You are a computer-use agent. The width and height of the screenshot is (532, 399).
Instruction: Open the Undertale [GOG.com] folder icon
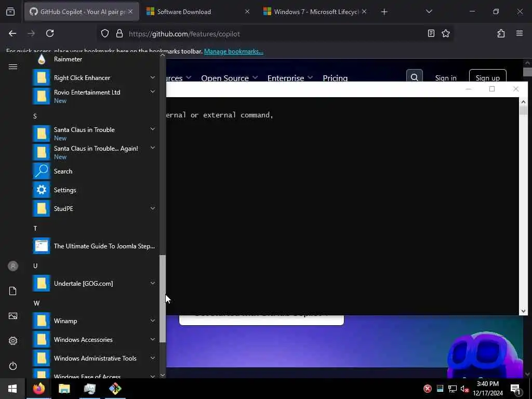pos(42,283)
